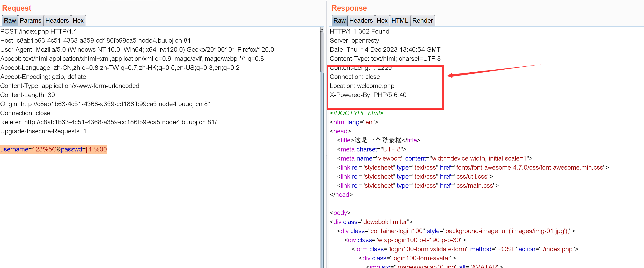Viewport: 644px width, 268px height.
Task: Click the username=123%5C&passwd payload body
Action: point(53,149)
